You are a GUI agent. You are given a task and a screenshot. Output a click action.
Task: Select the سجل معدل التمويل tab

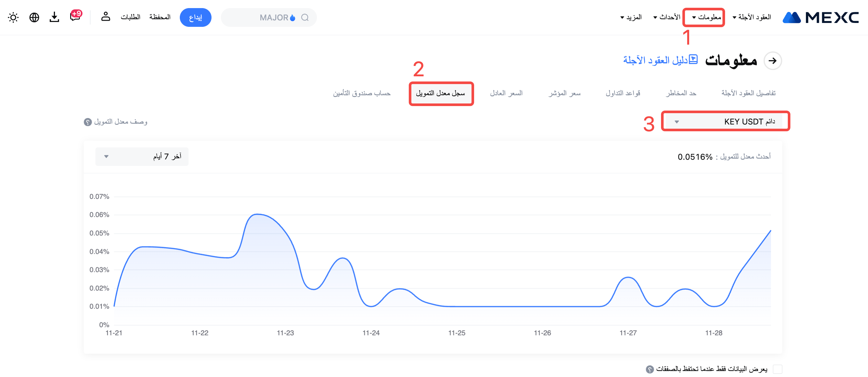[440, 93]
